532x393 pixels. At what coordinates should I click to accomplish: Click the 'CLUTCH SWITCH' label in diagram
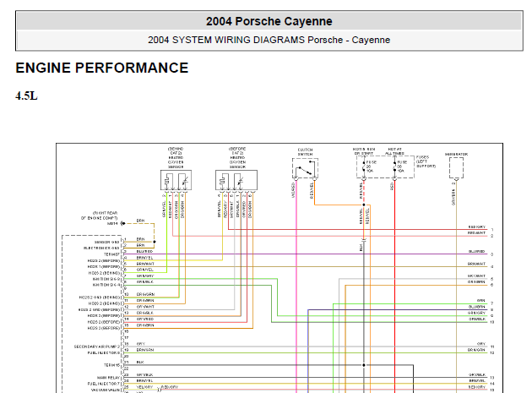(305, 152)
